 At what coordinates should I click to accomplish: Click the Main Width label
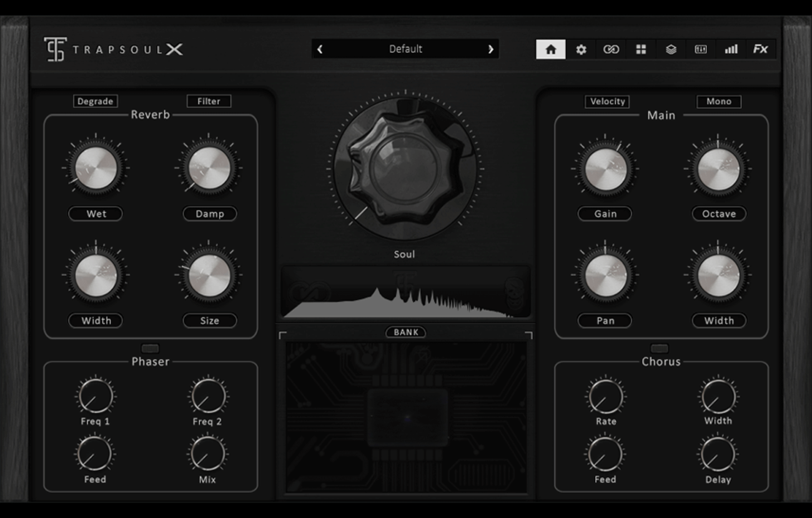[719, 321]
